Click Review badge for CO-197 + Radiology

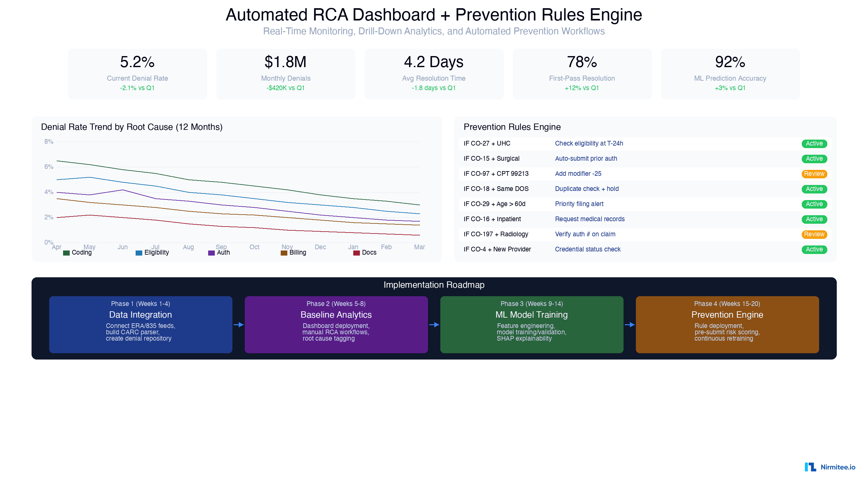click(x=814, y=235)
